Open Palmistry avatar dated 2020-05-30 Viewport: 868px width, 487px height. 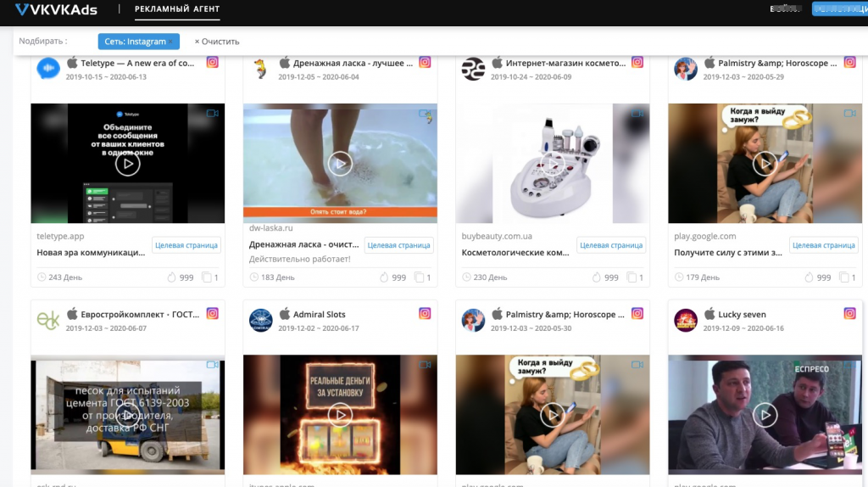tap(473, 320)
